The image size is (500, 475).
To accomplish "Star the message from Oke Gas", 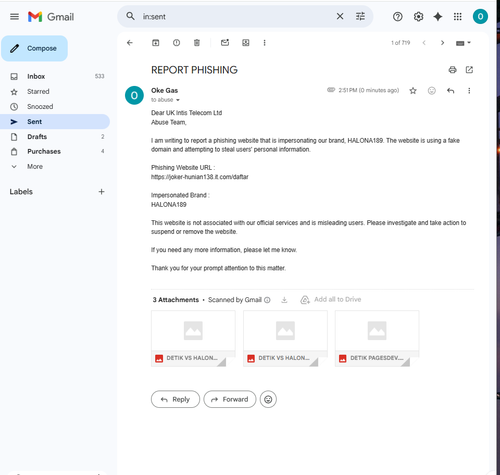I will (x=413, y=91).
